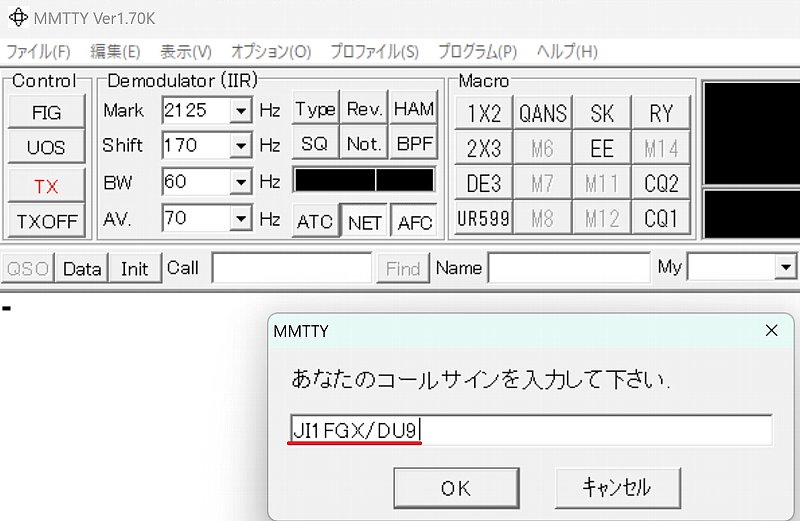The image size is (800, 521).
Task: Open the ヘルプ(H) menu
Action: [x=567, y=52]
